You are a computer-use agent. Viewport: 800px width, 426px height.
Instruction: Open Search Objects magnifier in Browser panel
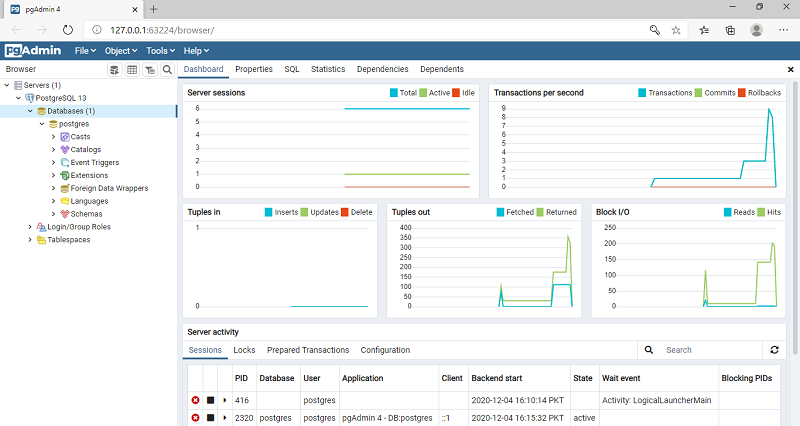[x=167, y=69]
